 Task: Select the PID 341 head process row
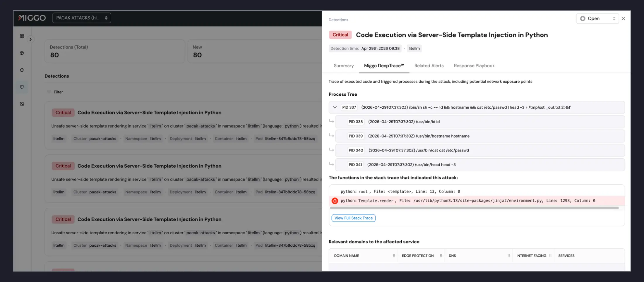pos(480,165)
